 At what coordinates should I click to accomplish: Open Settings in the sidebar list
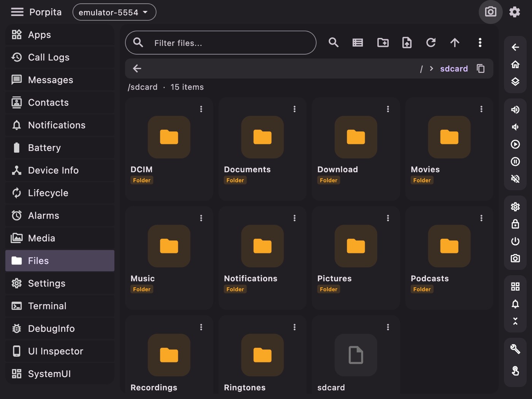click(x=60, y=283)
